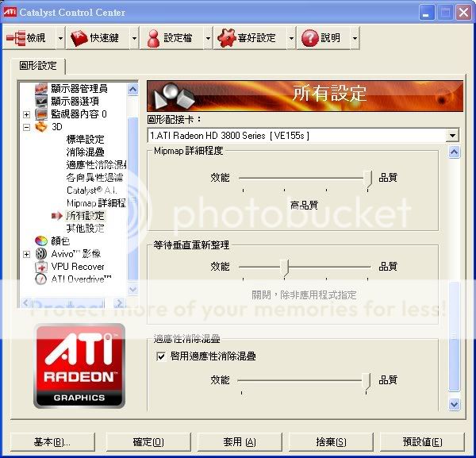
Task: Click the 檢視 (View) toolbar icon
Action: pos(16,38)
